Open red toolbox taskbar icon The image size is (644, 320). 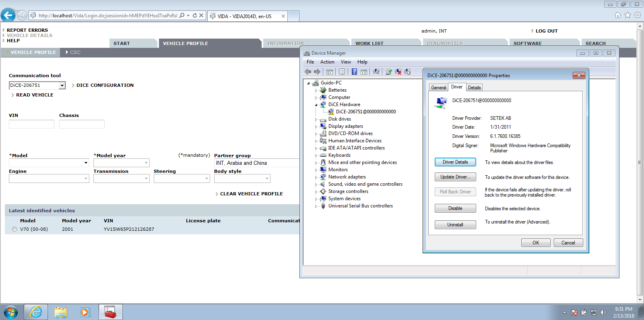pos(110,312)
